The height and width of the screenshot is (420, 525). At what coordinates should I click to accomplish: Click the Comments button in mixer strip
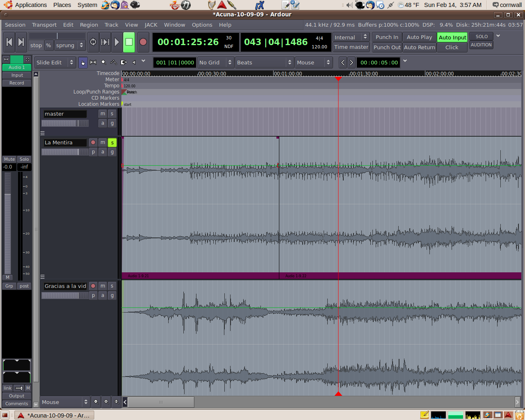(x=17, y=404)
